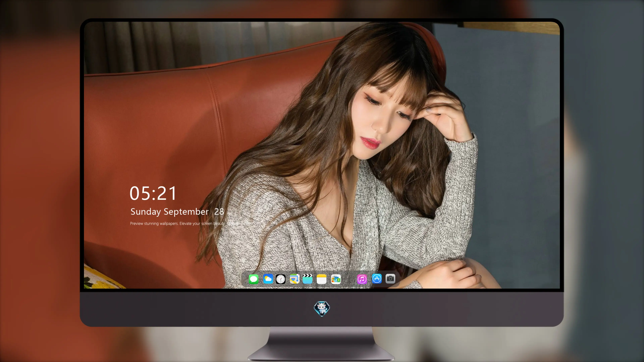
Task: Open the Notes app in the dock
Action: click(x=321, y=279)
